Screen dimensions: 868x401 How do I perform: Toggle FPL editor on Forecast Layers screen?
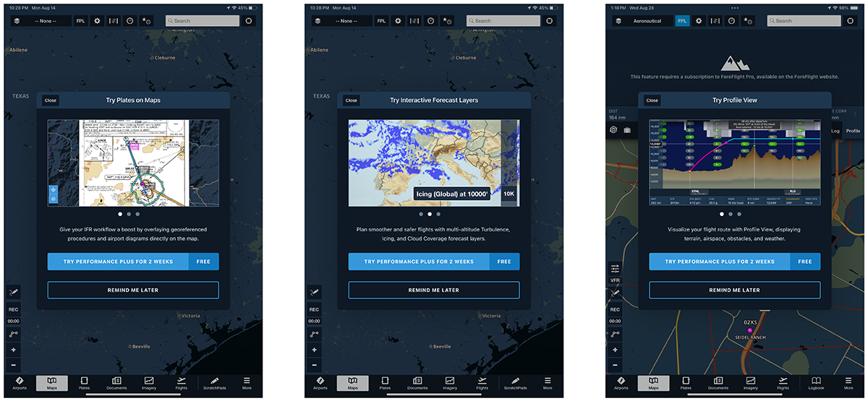[x=381, y=21]
